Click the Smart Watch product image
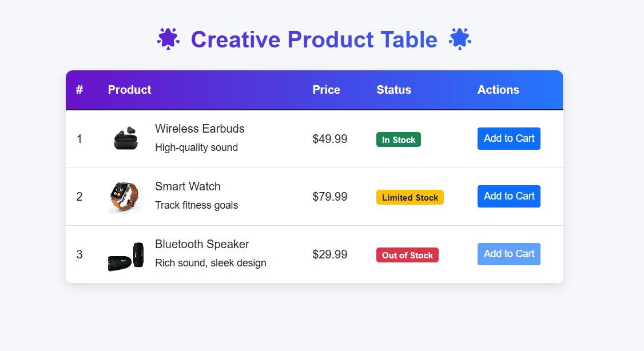The width and height of the screenshot is (644, 351). point(126,196)
